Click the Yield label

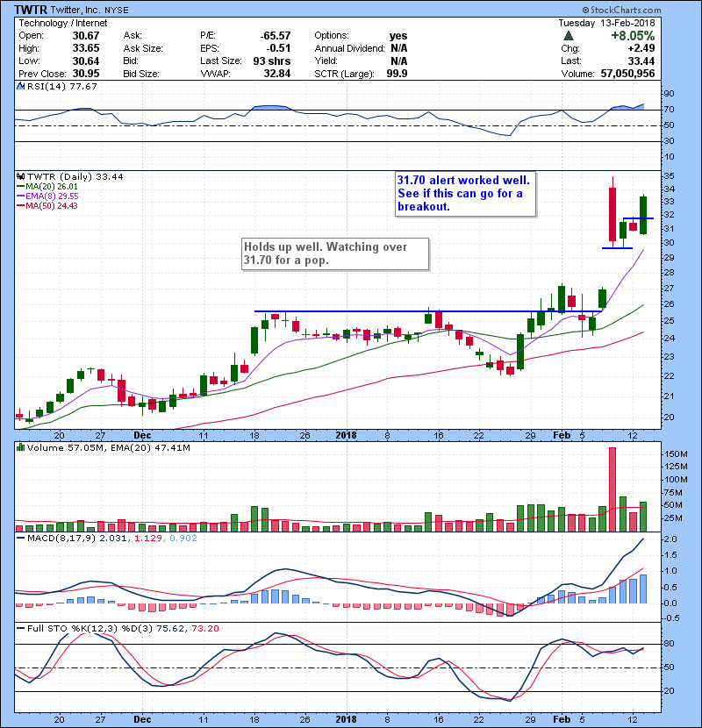click(326, 61)
